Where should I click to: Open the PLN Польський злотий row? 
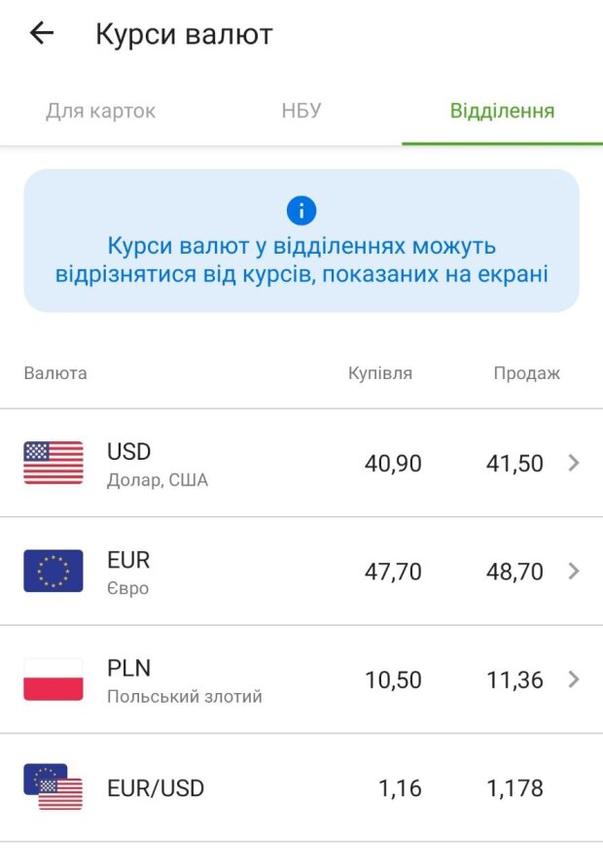[184, 679]
